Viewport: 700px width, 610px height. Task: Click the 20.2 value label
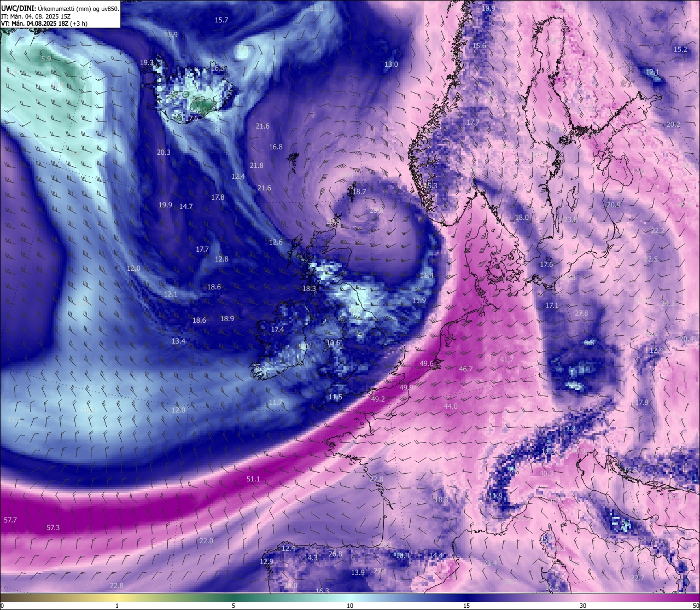coord(673,125)
